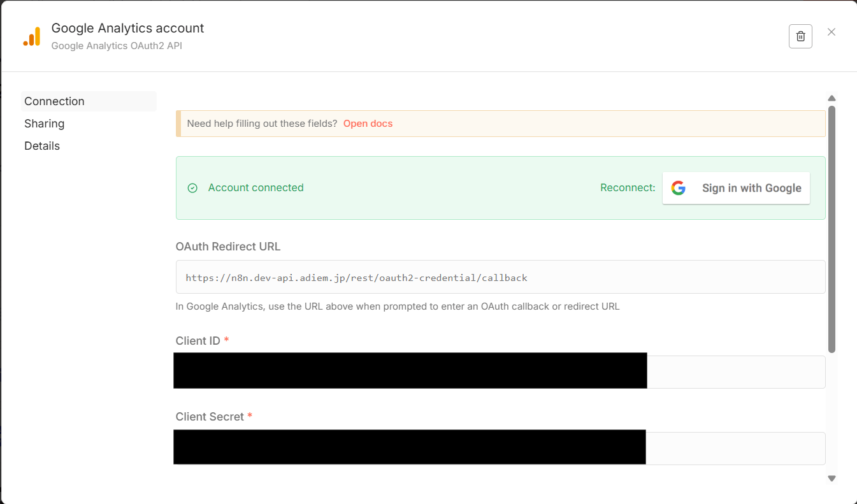Open the Details tab
The width and height of the screenshot is (857, 504).
pyautogui.click(x=42, y=146)
